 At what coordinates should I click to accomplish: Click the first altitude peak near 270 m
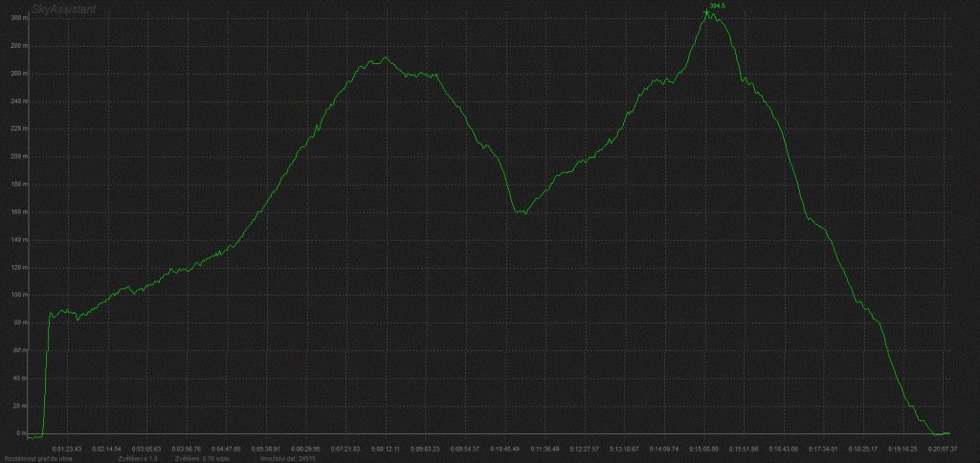click(x=383, y=58)
